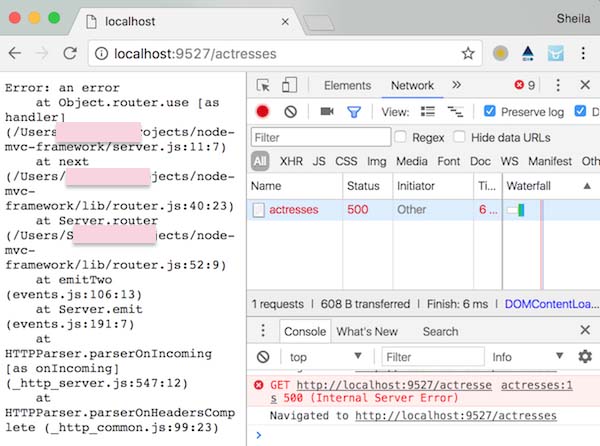Toggle the network filter funnel icon
The width and height of the screenshot is (600, 446).
tap(354, 112)
